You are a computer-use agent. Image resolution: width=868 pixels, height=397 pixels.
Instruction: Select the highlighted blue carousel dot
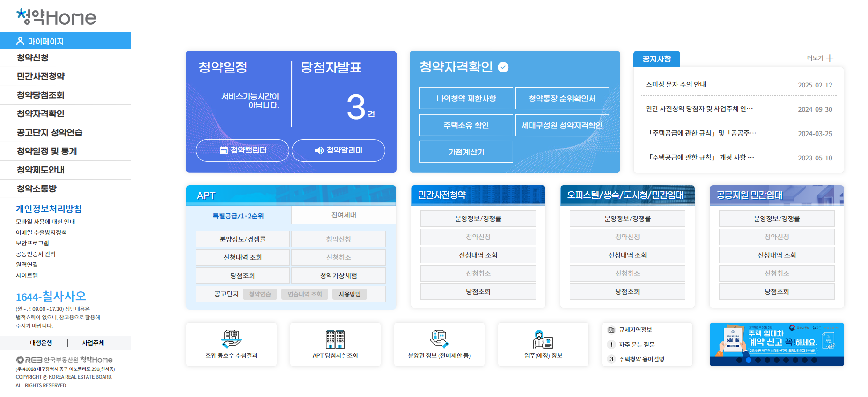749,360
